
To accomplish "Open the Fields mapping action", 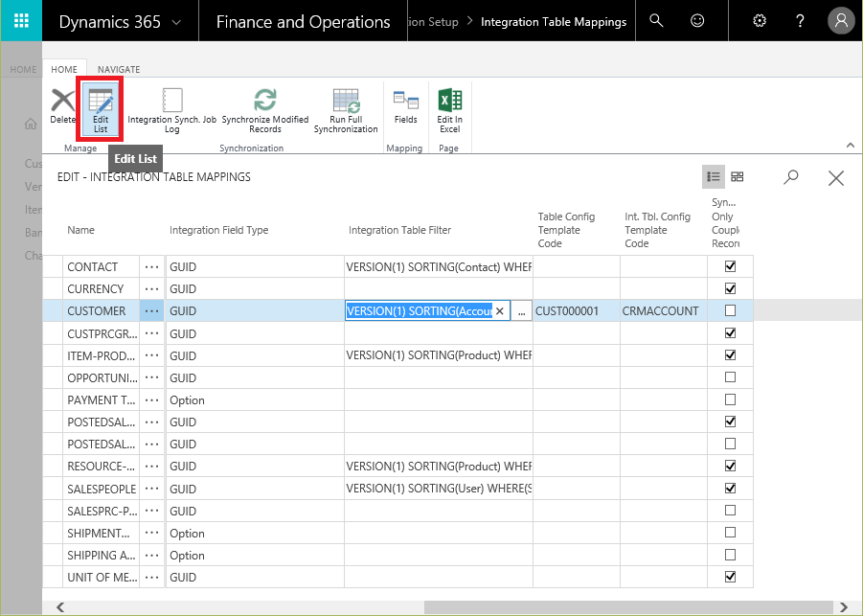I will coord(405,106).
